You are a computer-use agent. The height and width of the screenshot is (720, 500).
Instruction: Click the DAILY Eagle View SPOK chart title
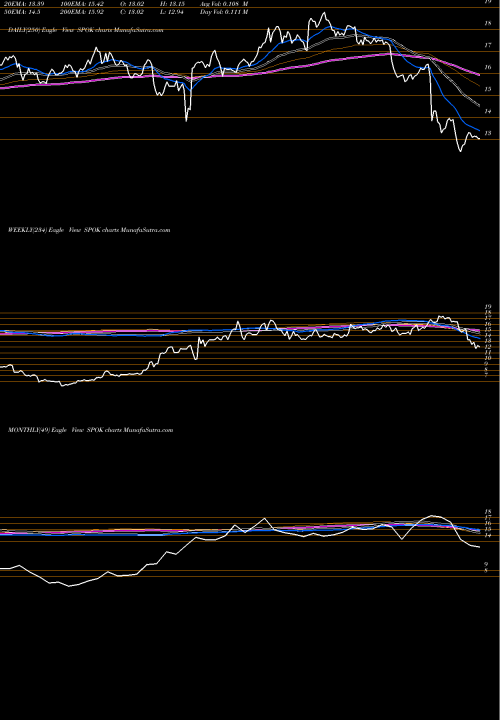85,30
